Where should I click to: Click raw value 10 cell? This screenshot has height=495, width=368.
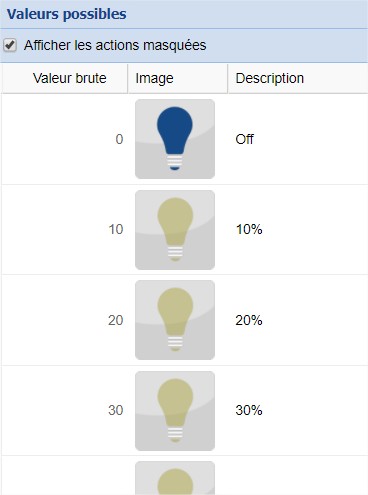click(x=65, y=229)
